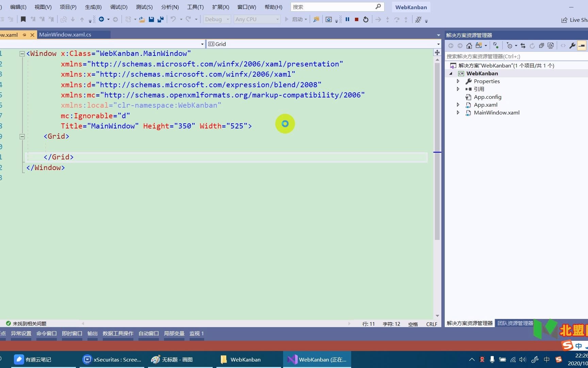Open the 异常设置 tab
The width and height of the screenshot is (588, 368).
tap(21, 334)
